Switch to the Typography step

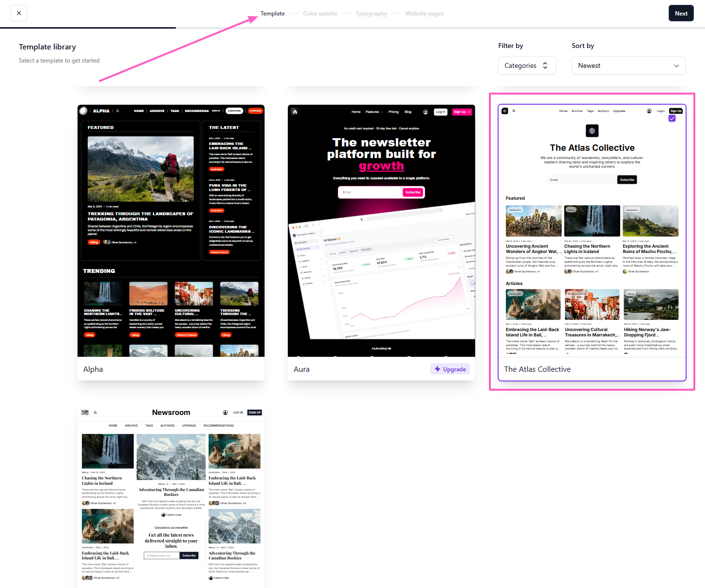(x=371, y=14)
